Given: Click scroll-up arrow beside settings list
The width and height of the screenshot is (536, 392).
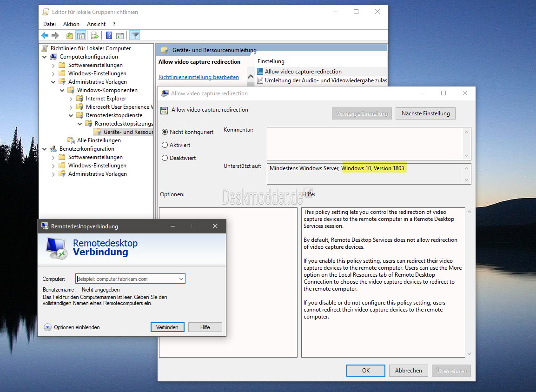Looking at the screenshot, I should coord(251,77).
